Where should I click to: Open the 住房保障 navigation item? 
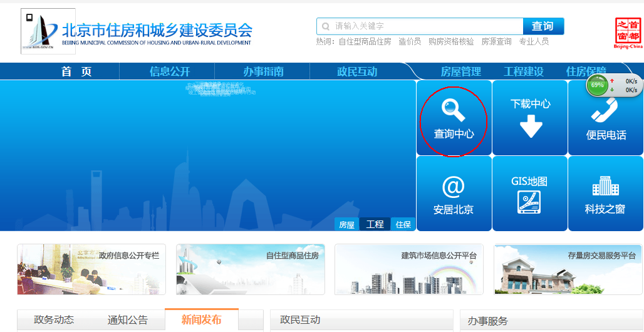pyautogui.click(x=586, y=71)
